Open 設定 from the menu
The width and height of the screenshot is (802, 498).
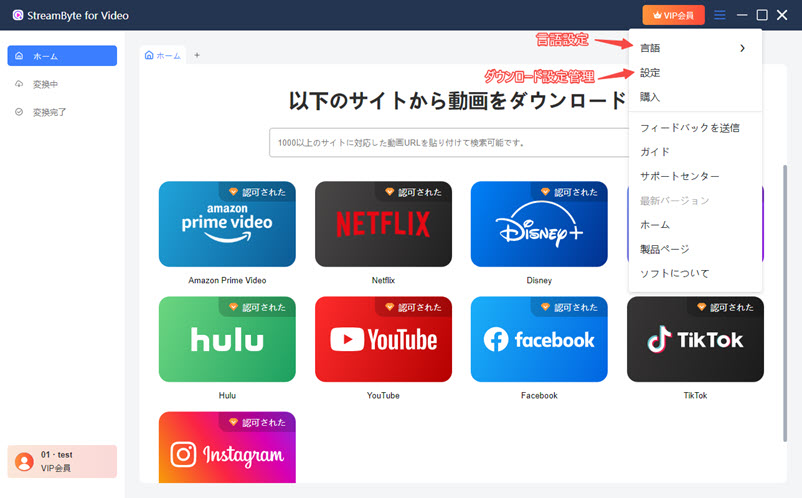click(x=695, y=73)
